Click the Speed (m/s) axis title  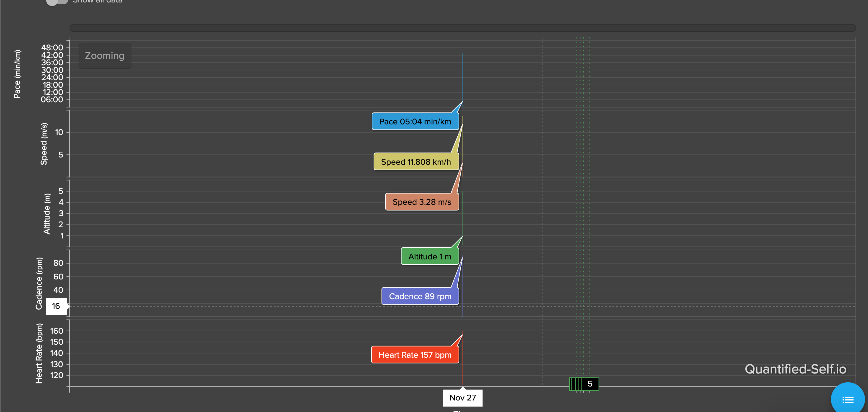[44, 144]
